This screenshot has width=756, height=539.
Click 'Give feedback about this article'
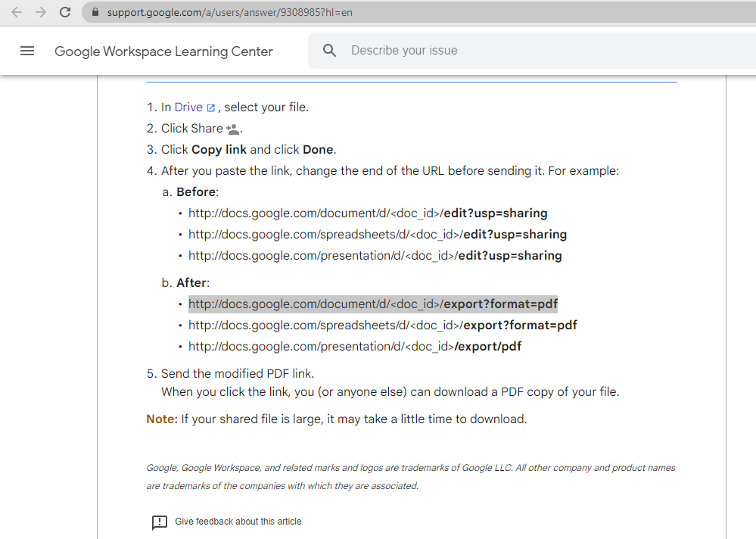click(x=238, y=521)
